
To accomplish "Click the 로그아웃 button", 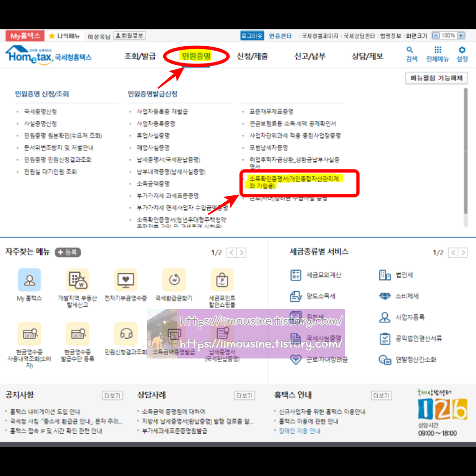I will pyautogui.click(x=252, y=36).
